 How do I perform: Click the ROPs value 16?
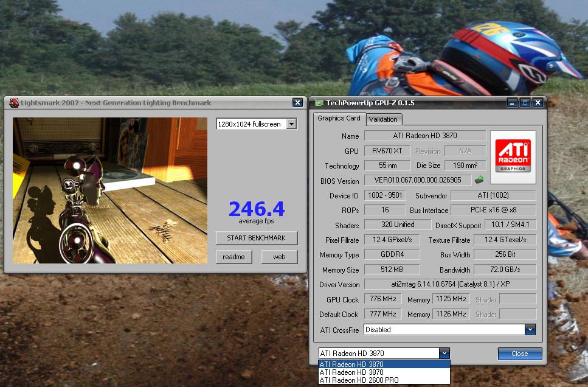(x=385, y=210)
